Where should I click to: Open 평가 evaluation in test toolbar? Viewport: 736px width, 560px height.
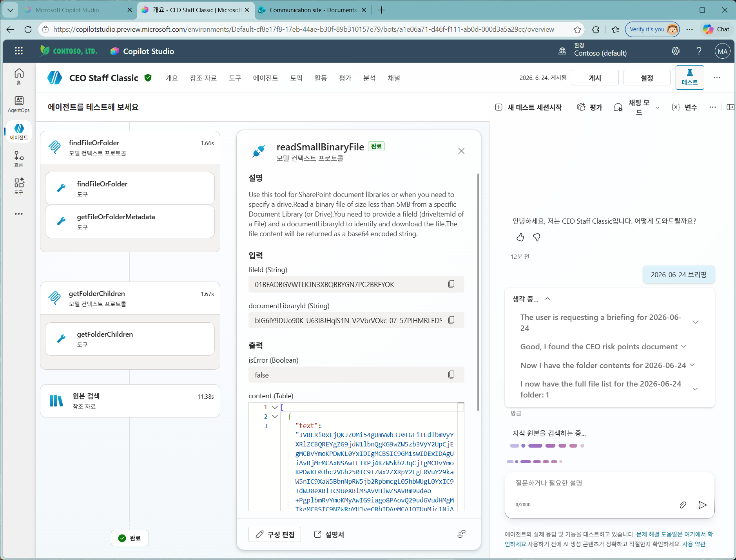point(589,107)
